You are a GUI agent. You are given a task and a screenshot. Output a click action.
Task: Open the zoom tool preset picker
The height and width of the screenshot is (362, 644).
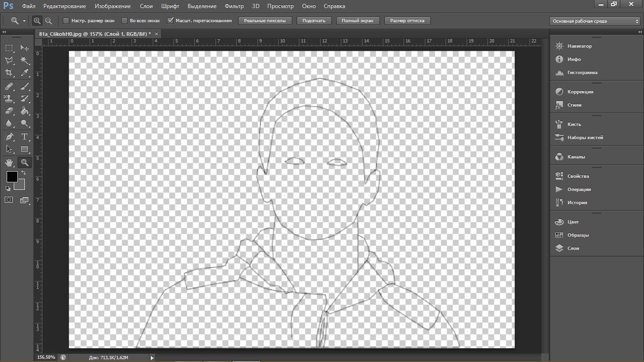pyautogui.click(x=18, y=21)
